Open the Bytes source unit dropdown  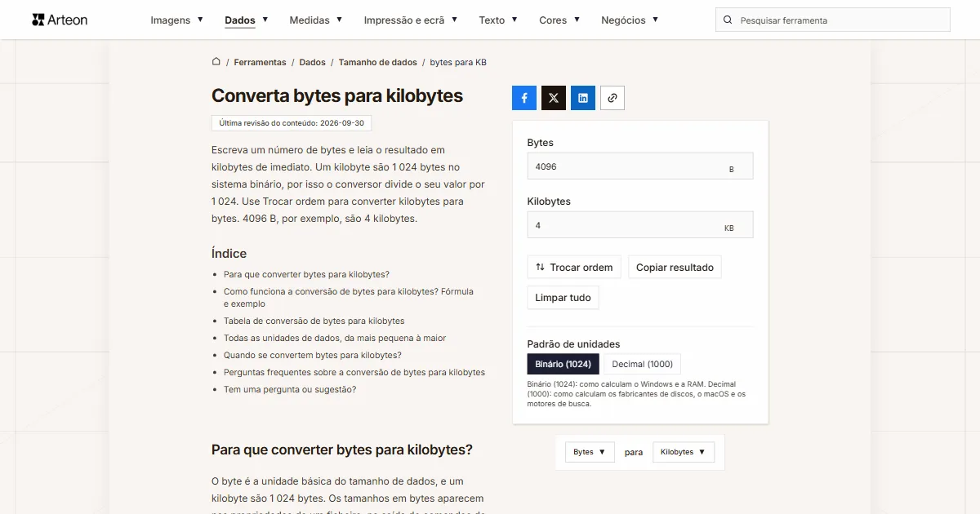tap(590, 452)
